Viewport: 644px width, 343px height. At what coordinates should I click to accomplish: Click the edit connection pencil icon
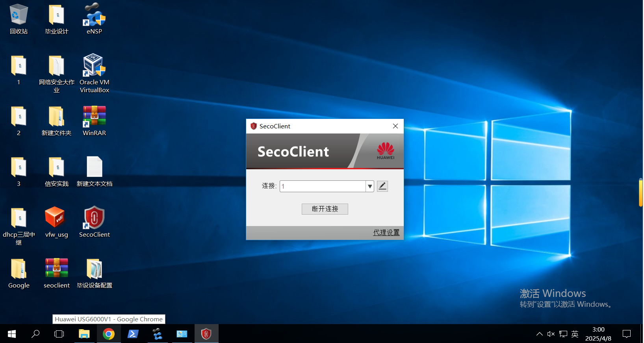point(382,186)
